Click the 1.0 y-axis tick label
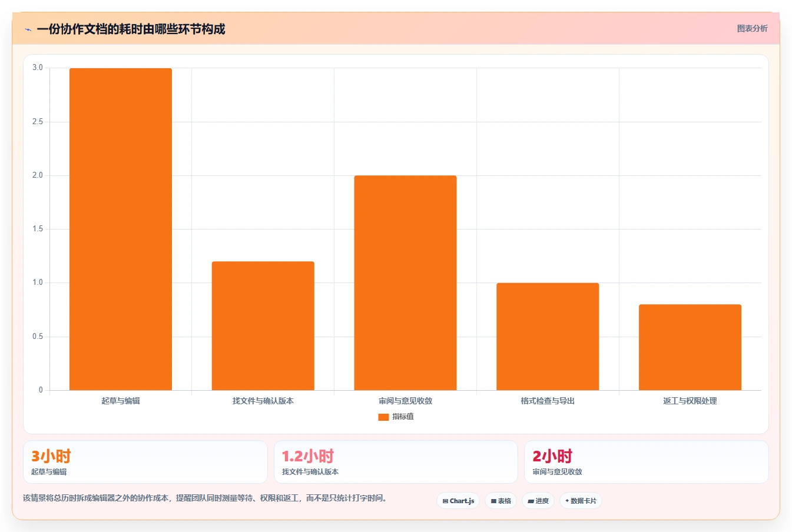The image size is (792, 532). [38, 282]
